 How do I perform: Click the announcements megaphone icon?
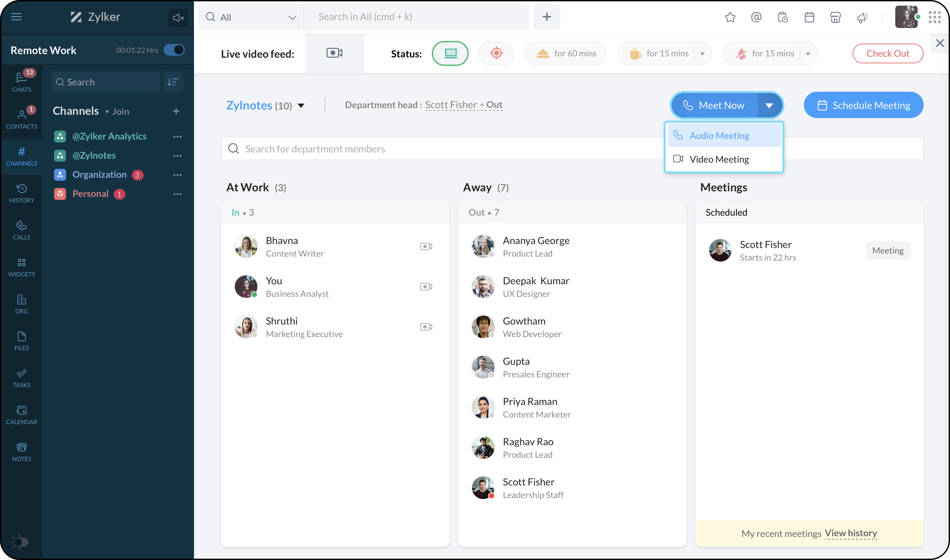pos(862,17)
